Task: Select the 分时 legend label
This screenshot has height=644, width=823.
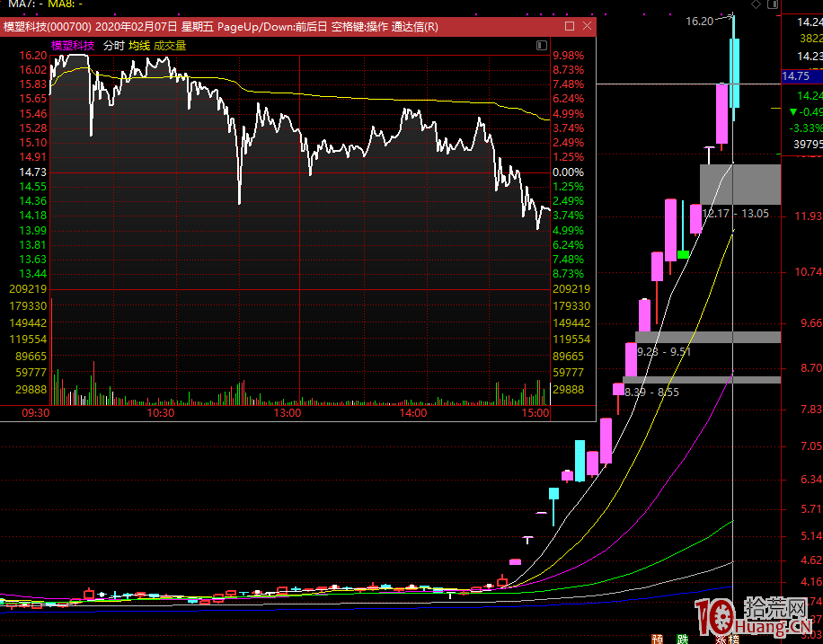Action: click(x=113, y=46)
